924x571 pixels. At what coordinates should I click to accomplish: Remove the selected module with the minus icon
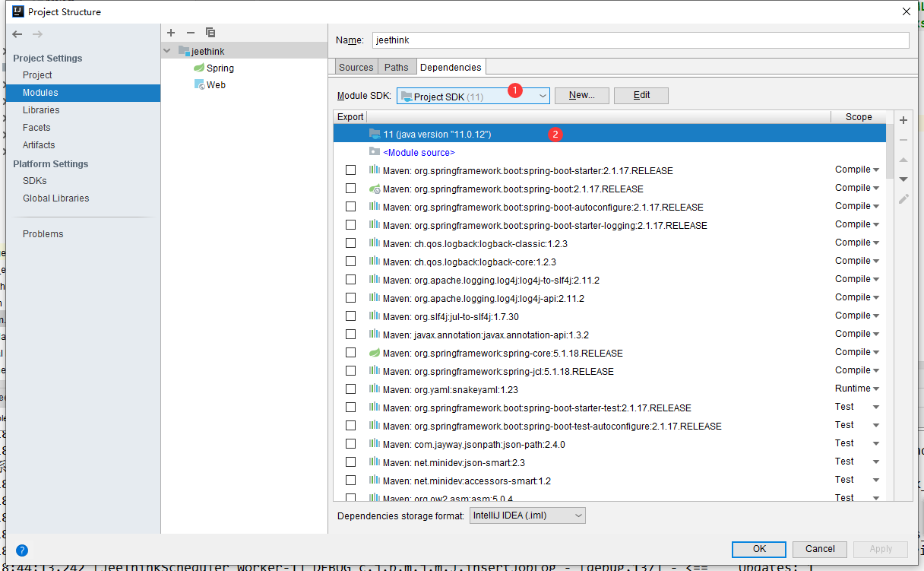coord(191,33)
